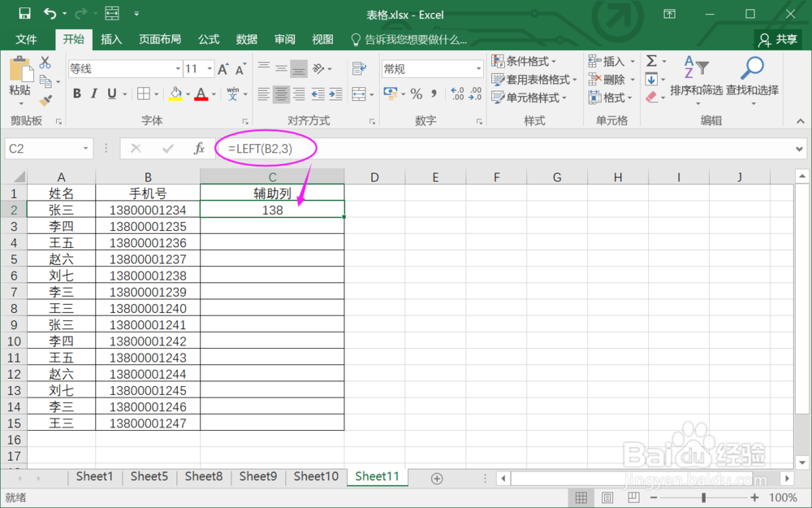Switch to the 插入 ribbon tab
The width and height of the screenshot is (812, 508).
click(110, 39)
